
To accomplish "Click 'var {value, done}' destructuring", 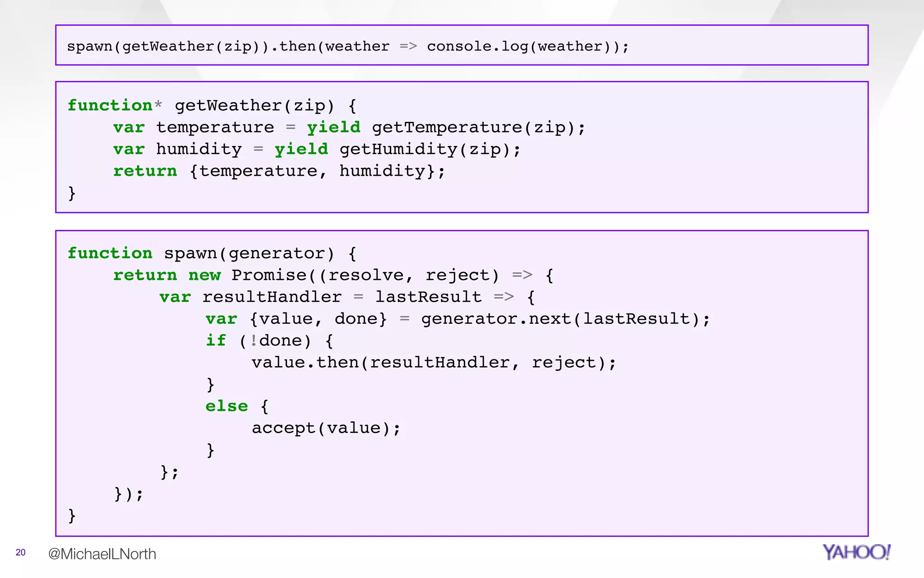I will (296, 319).
